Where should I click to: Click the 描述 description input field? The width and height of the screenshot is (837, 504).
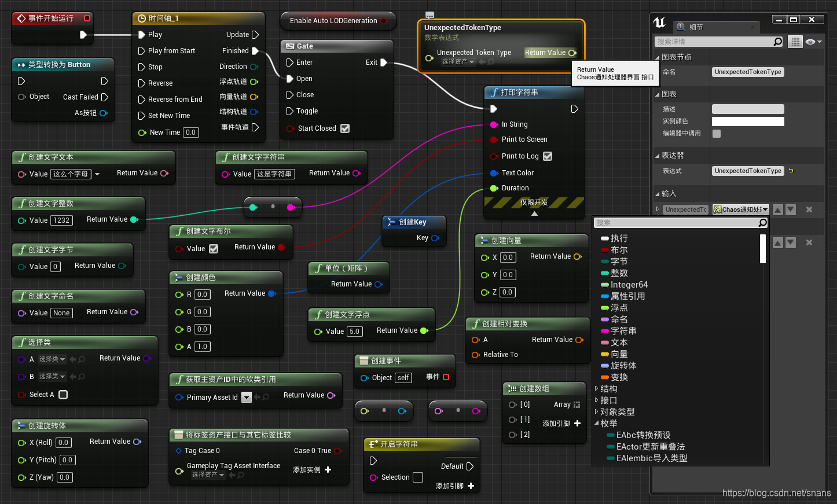tap(748, 109)
